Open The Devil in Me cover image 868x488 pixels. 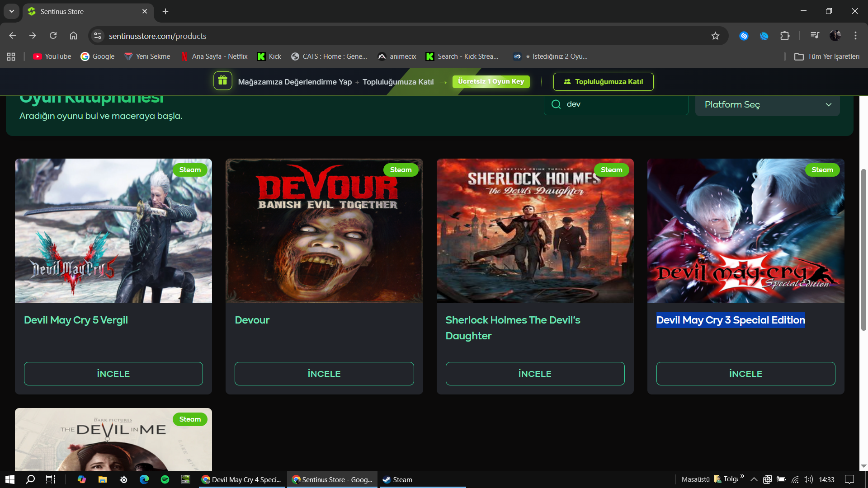click(113, 439)
